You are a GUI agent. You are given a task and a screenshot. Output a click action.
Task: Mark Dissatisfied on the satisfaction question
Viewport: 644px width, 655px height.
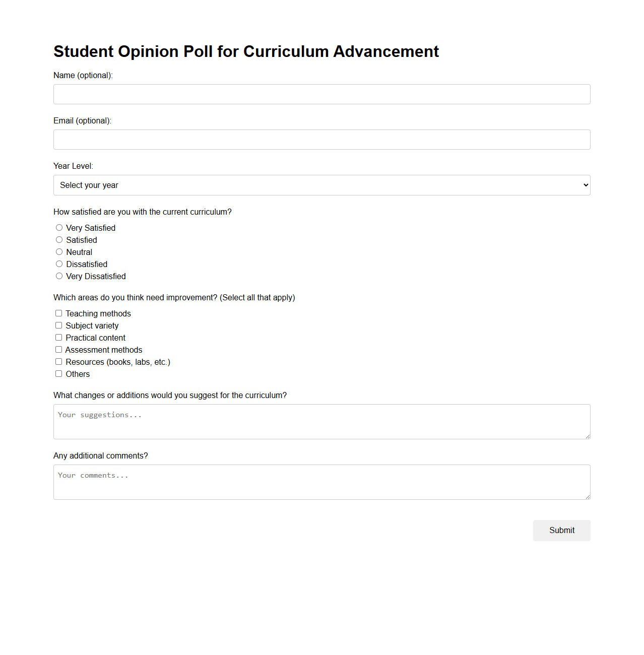pos(59,264)
